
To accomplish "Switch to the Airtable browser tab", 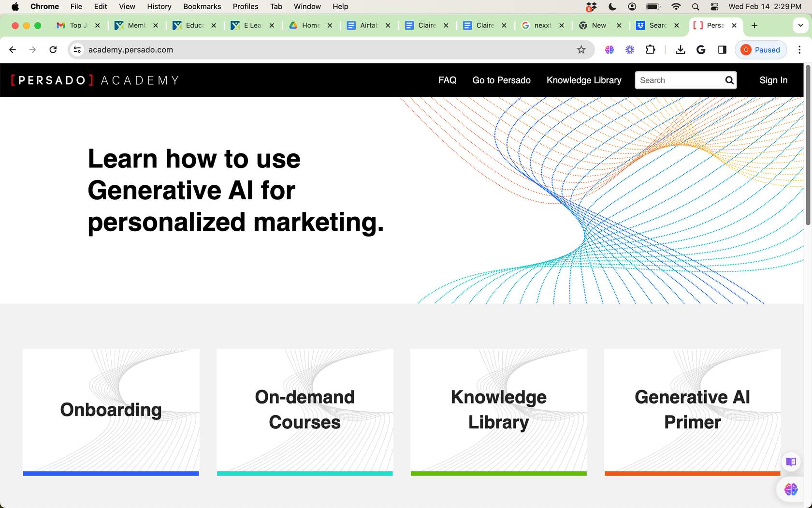I will 368,25.
